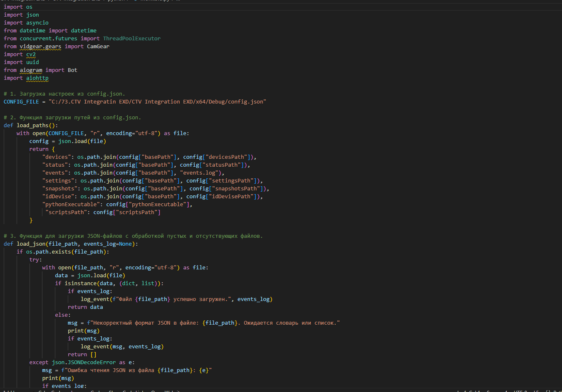Click comment '# 1. Загрузка настроек из config.json.'
The width and height of the screenshot is (562, 392).
pos(64,94)
